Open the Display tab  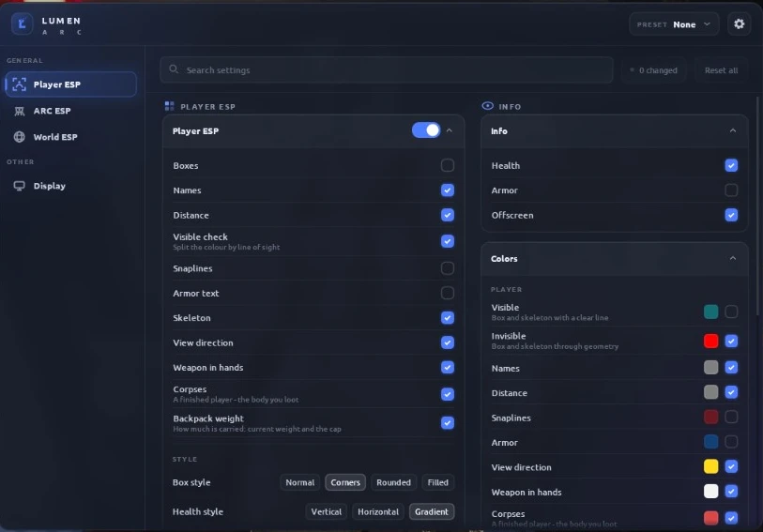[x=71, y=186]
